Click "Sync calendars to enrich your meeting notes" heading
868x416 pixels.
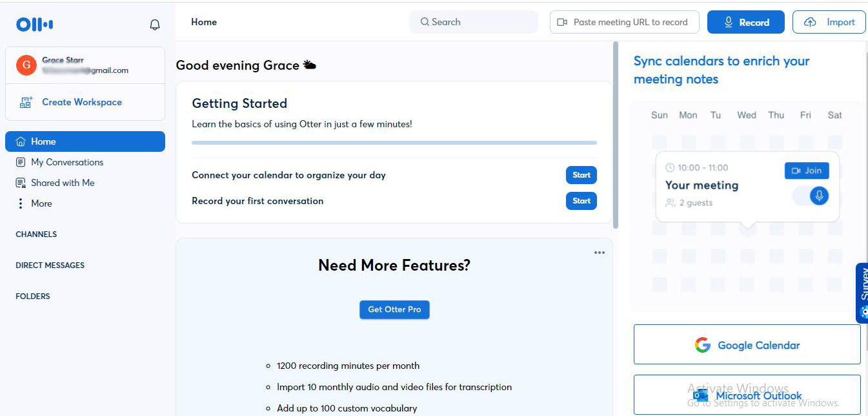722,70
